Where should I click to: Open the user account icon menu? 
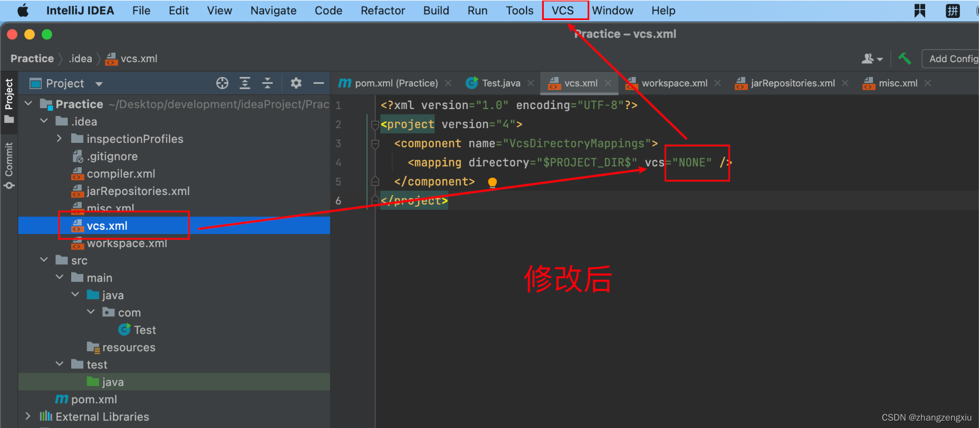pyautogui.click(x=872, y=59)
